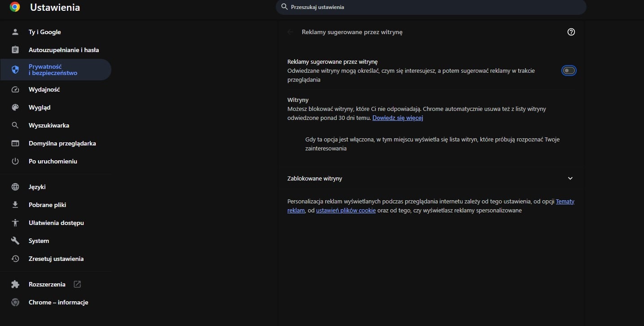Open the ustawień plików cookie link

(346, 210)
